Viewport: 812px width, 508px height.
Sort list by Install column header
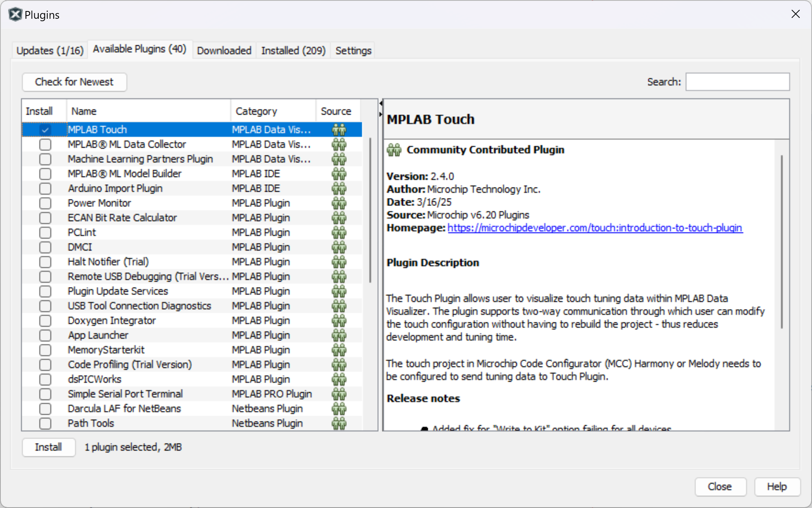[x=44, y=111]
